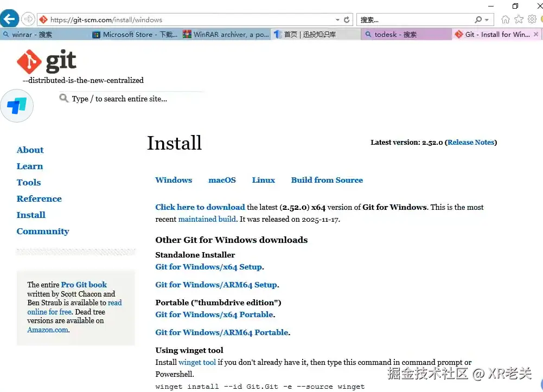Switch to the 首页 迅投知识库 tab
Image resolution: width=543 pixels, height=392 pixels.
[x=316, y=34]
